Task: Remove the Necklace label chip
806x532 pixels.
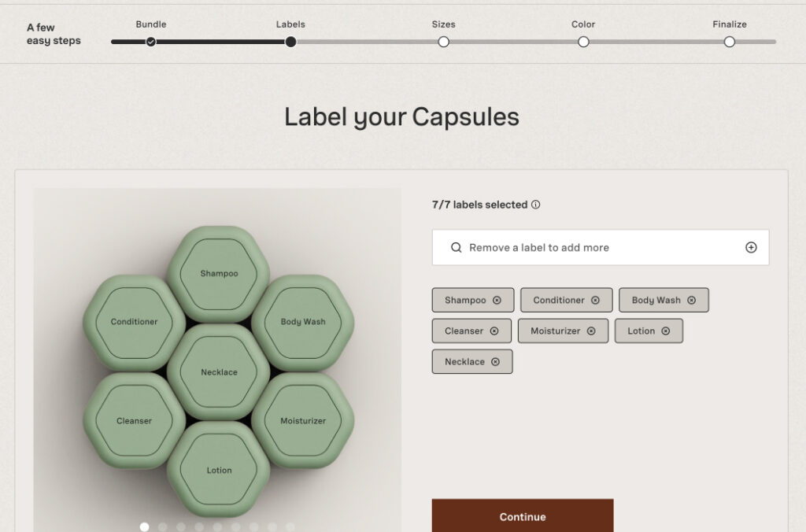Action: coord(495,362)
